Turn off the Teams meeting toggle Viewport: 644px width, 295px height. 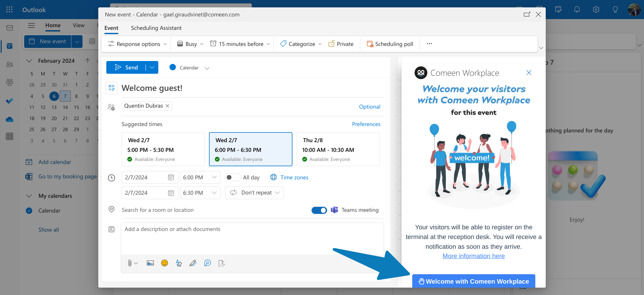[319, 210]
